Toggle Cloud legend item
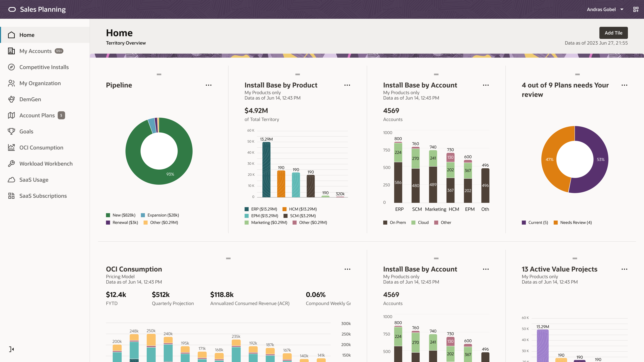Viewport: 644px width, 362px height. pos(420,223)
